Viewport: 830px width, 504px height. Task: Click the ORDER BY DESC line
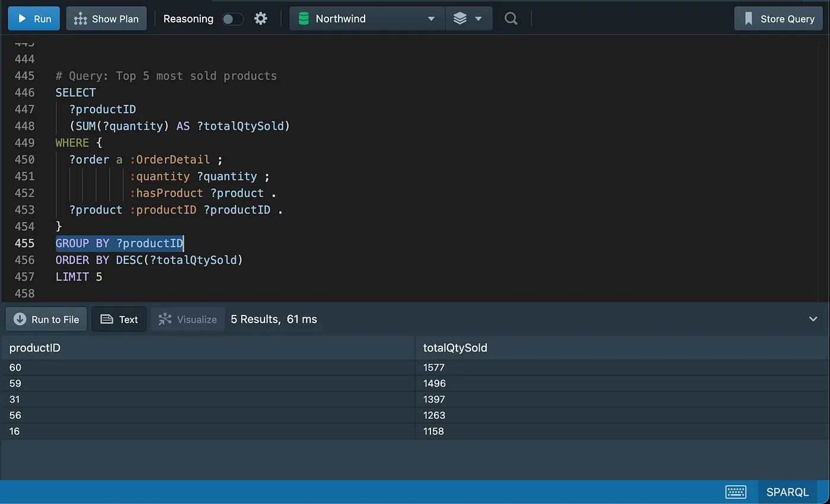point(149,260)
